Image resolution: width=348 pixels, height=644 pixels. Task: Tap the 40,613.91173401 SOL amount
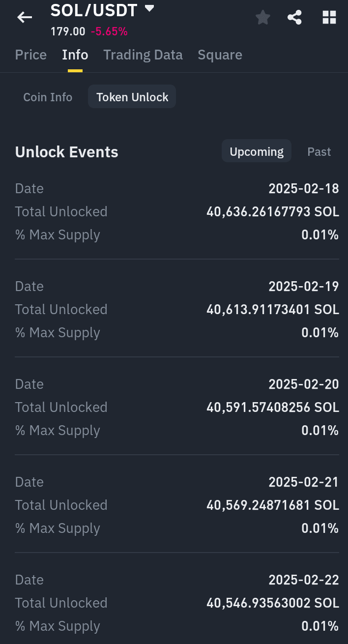coord(272,309)
